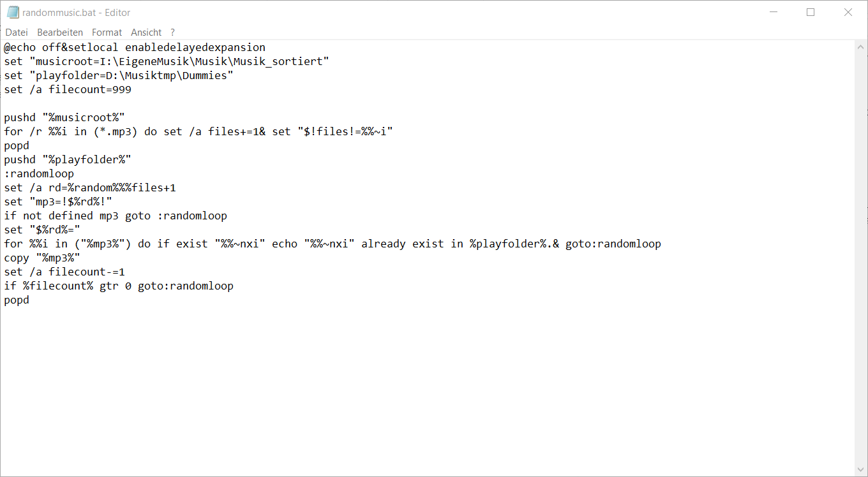Click on the ':randomloop' label line
Screen dimensions: 868x477
point(39,173)
